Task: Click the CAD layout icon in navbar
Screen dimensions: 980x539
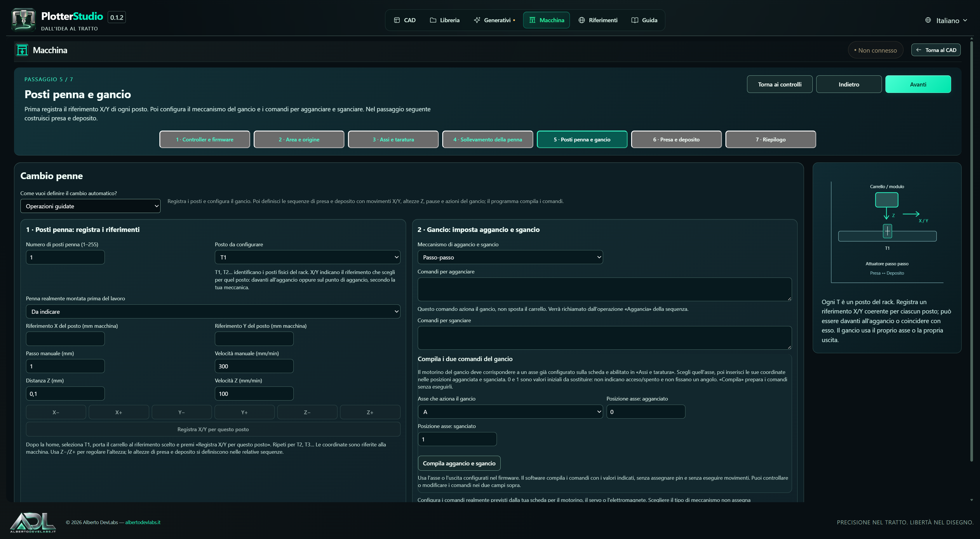Action: (x=397, y=20)
